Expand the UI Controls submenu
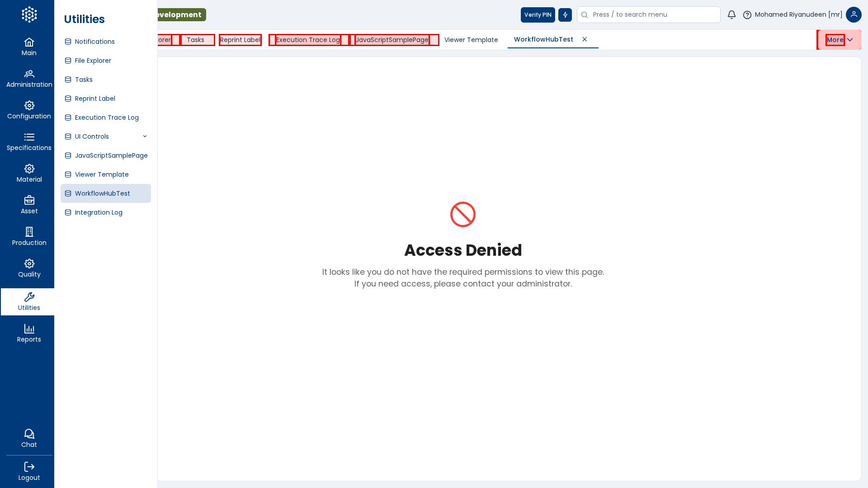 [x=145, y=136]
